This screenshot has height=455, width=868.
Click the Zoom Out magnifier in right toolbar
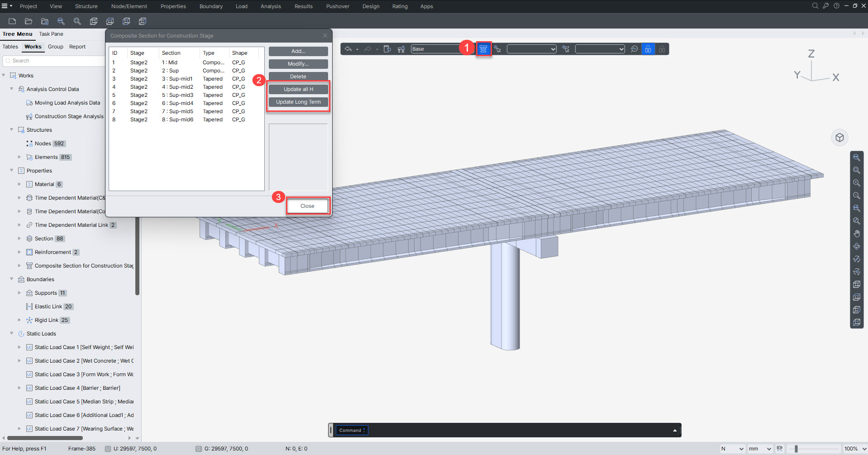pos(857,196)
